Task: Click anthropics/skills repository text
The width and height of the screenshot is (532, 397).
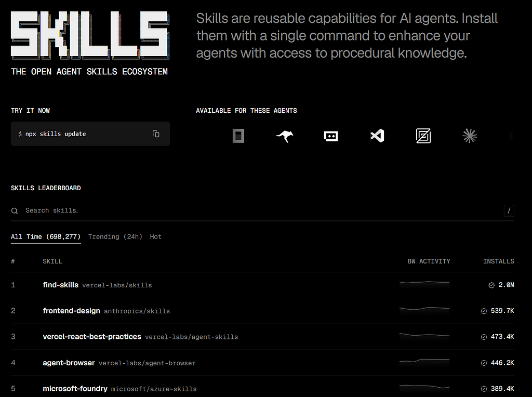Action: [x=137, y=311]
